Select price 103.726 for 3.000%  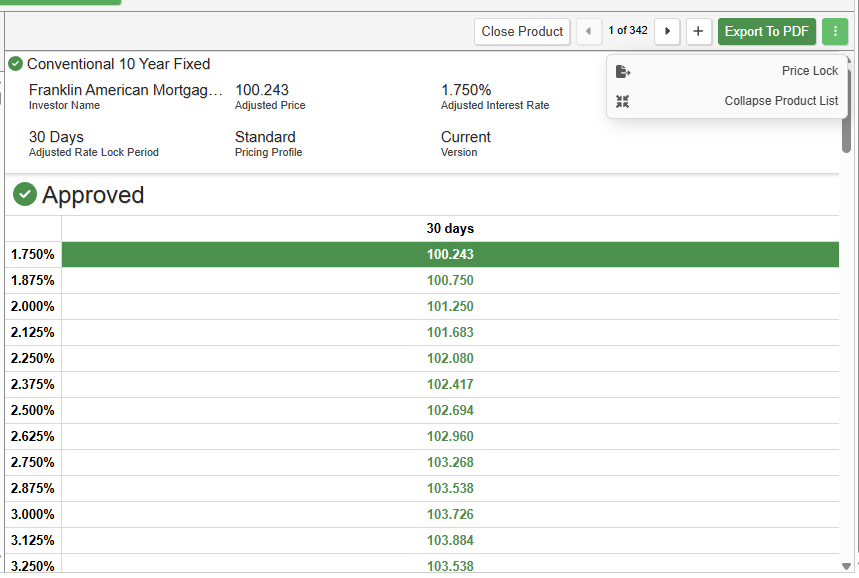pos(450,514)
